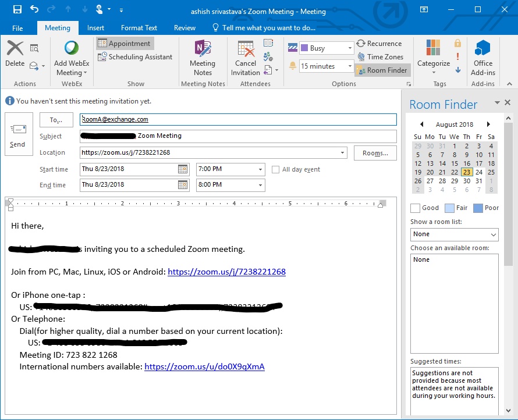Click Room Finder scrollbar down arrow
Image resolution: width=518 pixels, height=420 pixels.
(x=509, y=411)
